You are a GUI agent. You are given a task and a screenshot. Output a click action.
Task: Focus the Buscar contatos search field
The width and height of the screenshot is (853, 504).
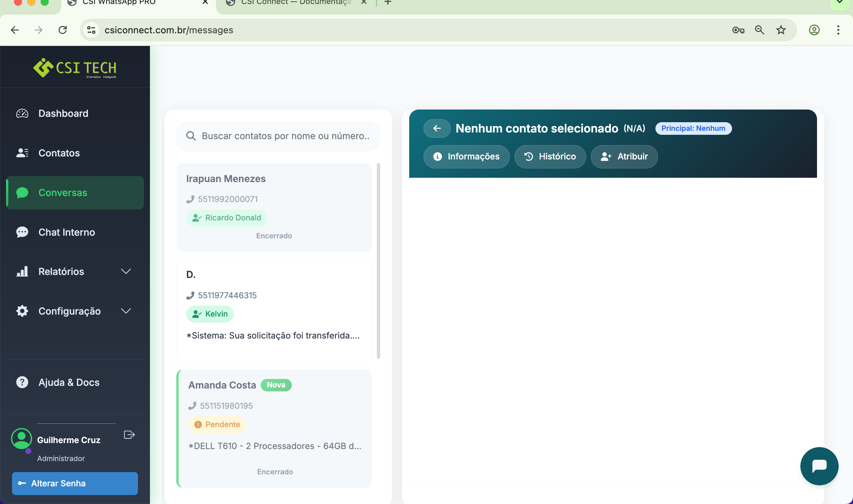coord(285,136)
